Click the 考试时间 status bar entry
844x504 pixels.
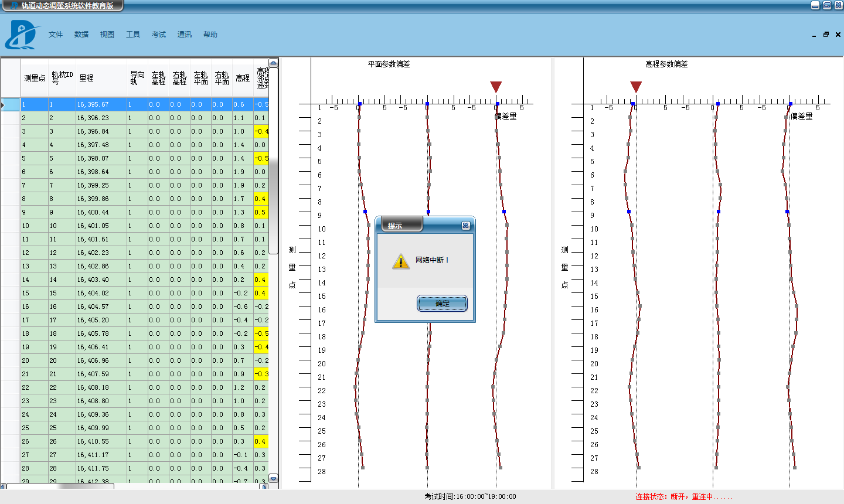click(x=471, y=496)
